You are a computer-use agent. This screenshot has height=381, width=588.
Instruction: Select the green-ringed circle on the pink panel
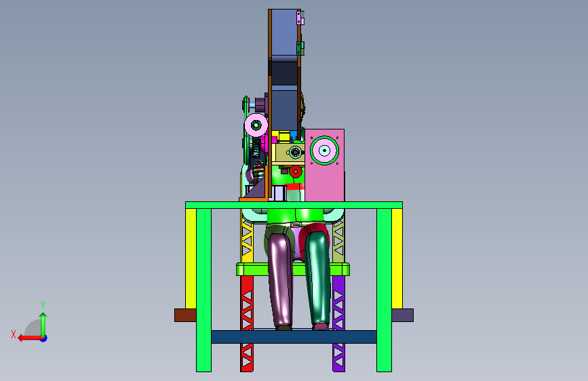point(324,151)
